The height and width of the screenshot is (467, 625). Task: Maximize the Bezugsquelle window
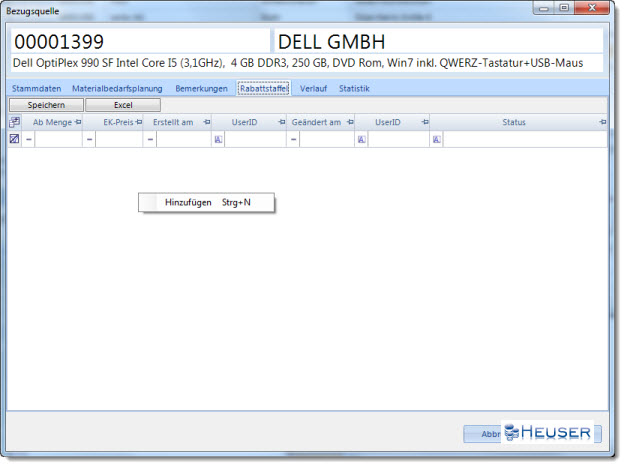(564, 8)
